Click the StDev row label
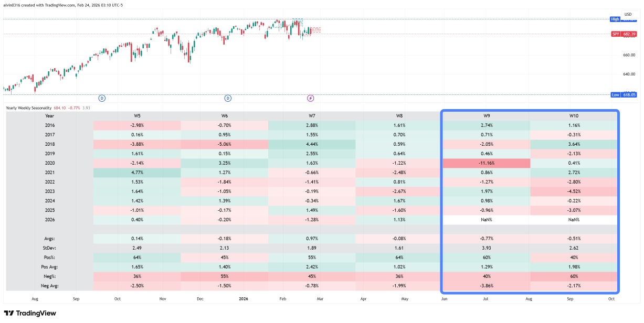644x323 pixels. click(x=50, y=248)
